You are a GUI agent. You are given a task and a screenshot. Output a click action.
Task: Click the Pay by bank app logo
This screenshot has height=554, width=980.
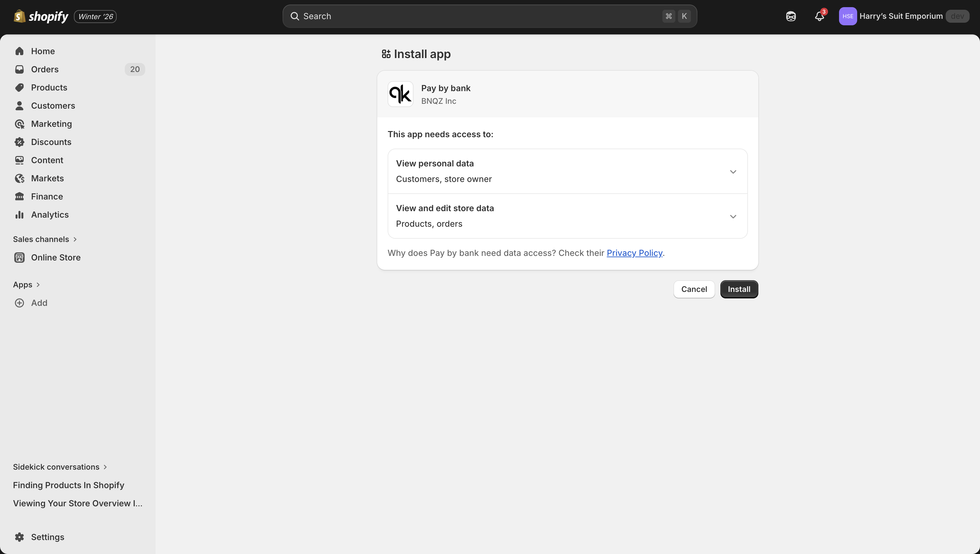tap(400, 94)
